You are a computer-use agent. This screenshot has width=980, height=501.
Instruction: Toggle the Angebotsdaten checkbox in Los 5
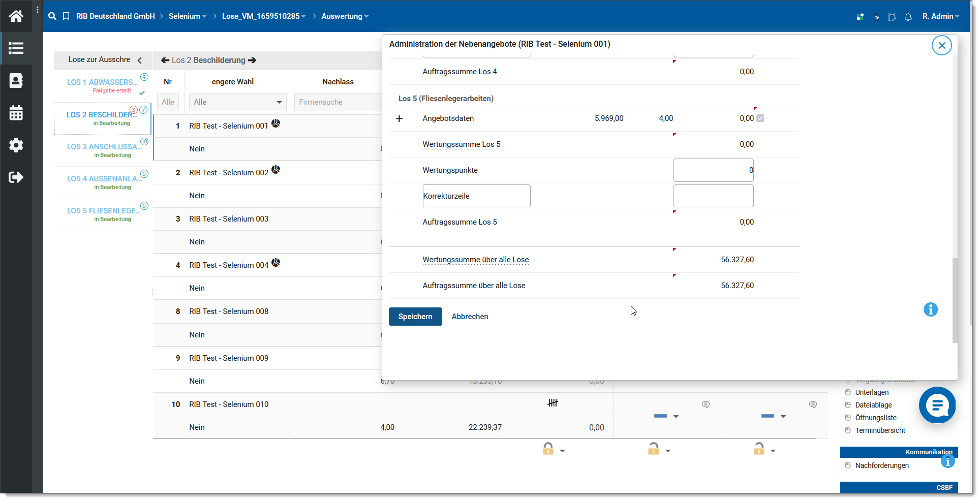[x=760, y=118]
